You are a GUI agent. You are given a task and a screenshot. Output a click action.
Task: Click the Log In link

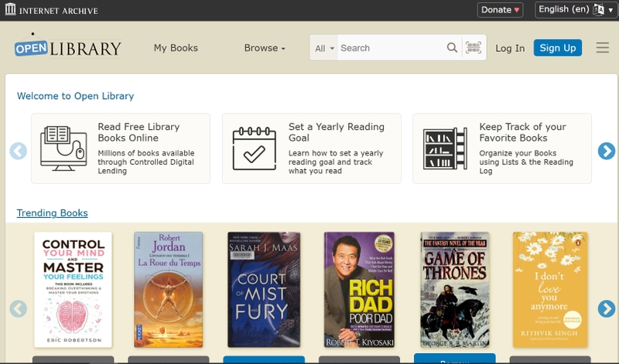[x=510, y=48]
